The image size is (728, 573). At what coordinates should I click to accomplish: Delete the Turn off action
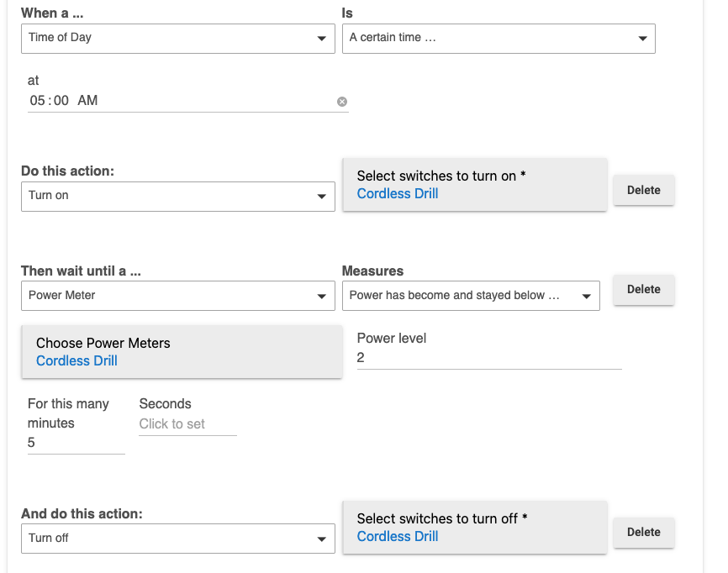point(643,532)
